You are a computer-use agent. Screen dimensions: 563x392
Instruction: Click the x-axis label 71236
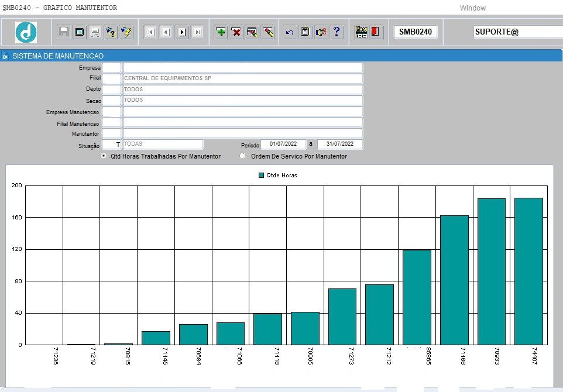56,356
